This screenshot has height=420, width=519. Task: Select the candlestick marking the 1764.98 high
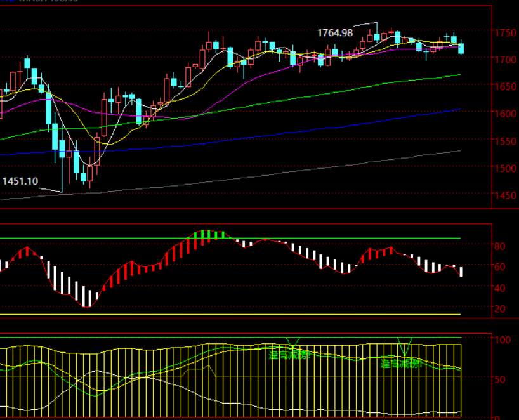click(x=377, y=33)
